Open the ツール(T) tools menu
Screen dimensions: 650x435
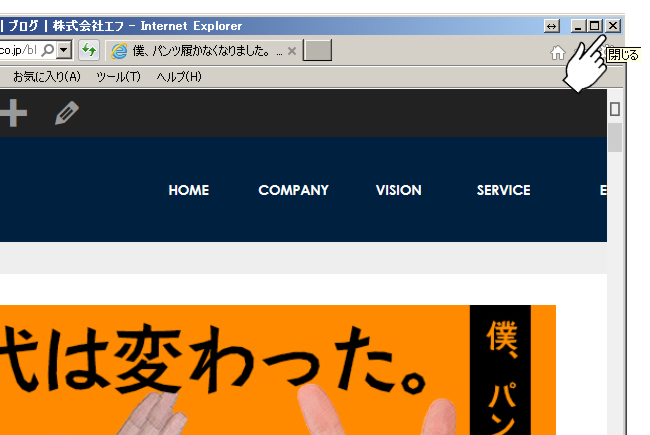118,77
